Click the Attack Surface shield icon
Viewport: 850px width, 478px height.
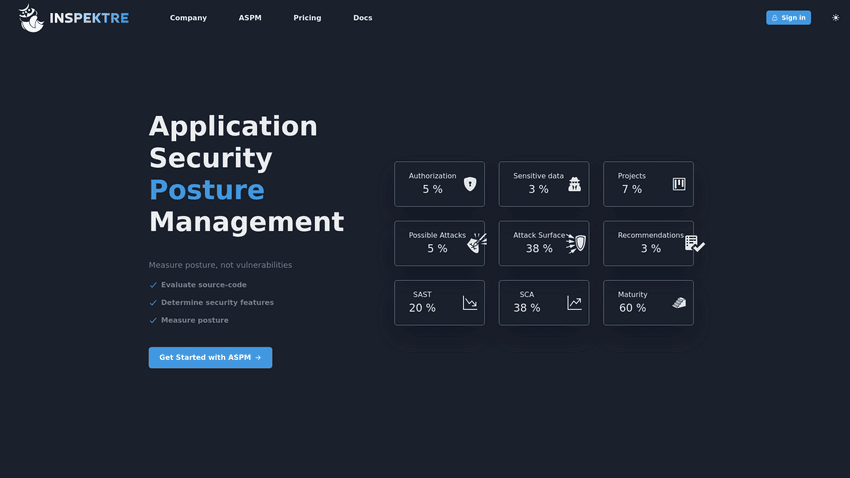(x=577, y=243)
